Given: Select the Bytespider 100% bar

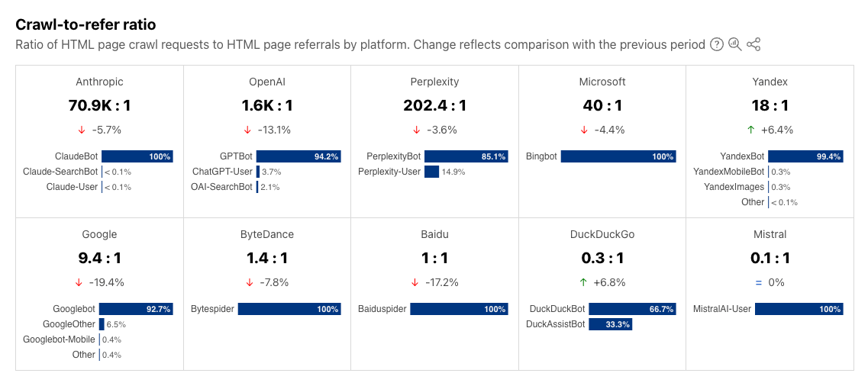Looking at the screenshot, I should pyautogui.click(x=289, y=309).
